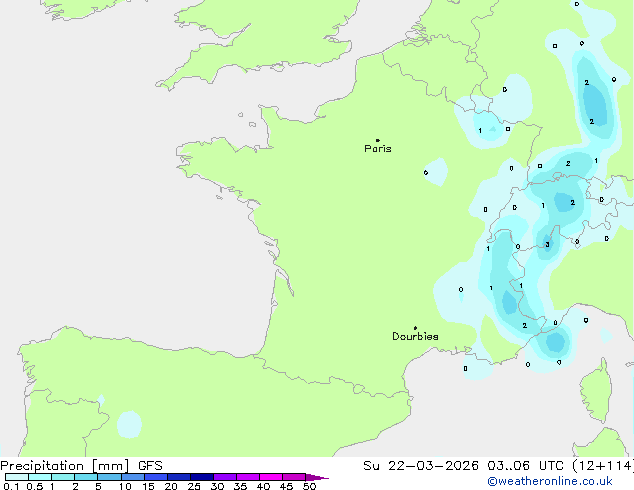Screen dimensions: 634x490
Task: Click the over-50 mm legend arrow tip
Action: tap(317, 477)
